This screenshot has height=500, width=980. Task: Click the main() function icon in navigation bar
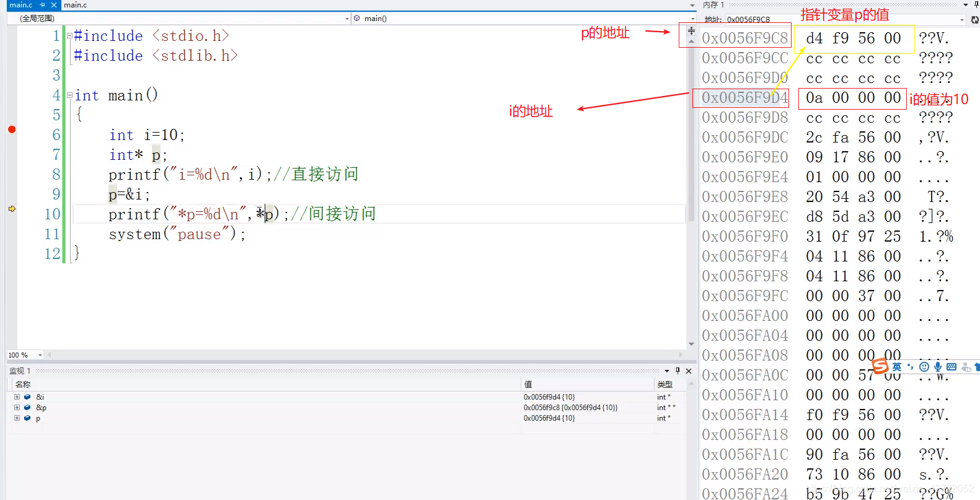tap(357, 19)
